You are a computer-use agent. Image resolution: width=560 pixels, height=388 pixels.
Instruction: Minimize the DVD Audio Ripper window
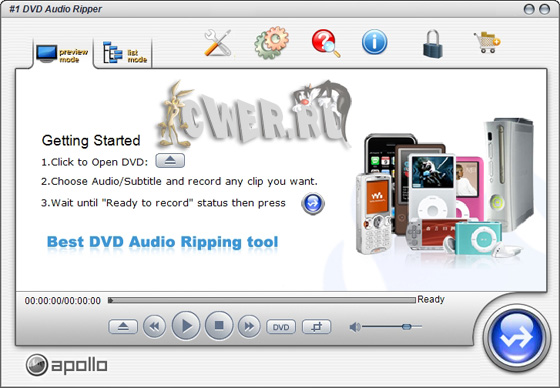tap(529, 9)
